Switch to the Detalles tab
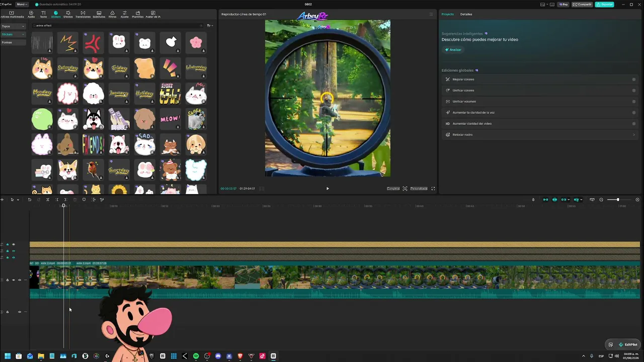Image resolution: width=644 pixels, height=362 pixels. coord(466,14)
